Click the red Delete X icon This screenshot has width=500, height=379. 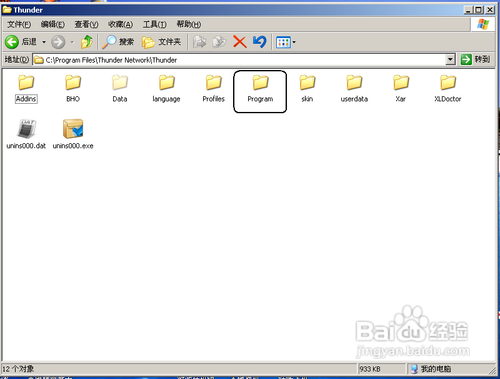coord(240,42)
